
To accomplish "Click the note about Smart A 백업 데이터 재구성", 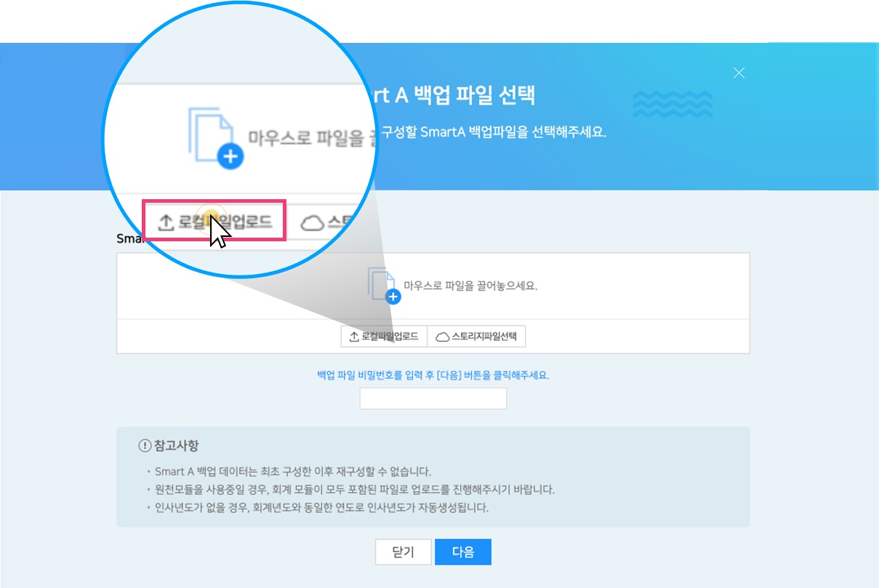I will coord(293,471).
